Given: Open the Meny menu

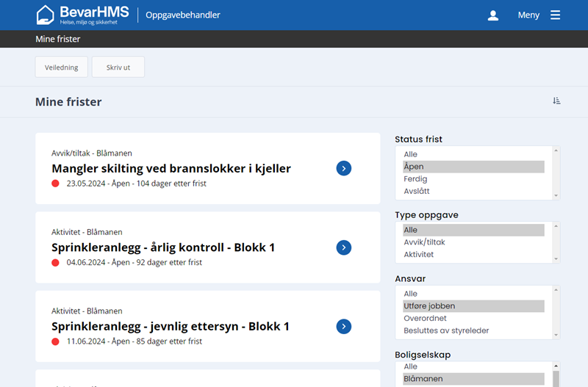Looking at the screenshot, I should 528,15.
